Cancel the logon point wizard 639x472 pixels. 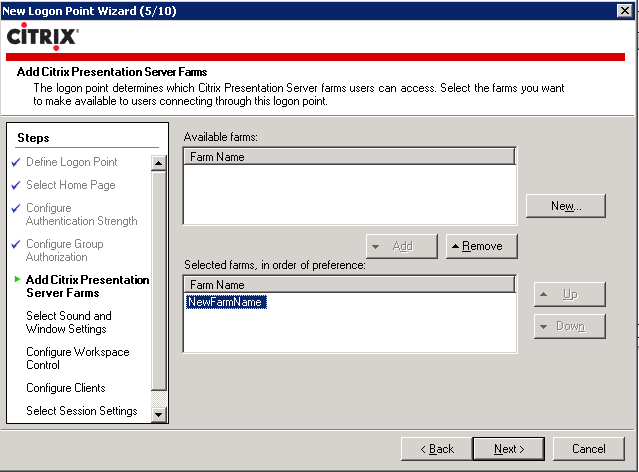(x=588, y=449)
